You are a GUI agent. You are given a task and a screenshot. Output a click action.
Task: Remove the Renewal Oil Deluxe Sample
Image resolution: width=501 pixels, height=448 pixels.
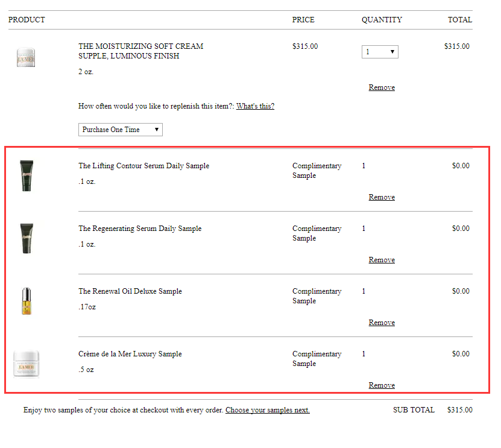pyautogui.click(x=382, y=323)
